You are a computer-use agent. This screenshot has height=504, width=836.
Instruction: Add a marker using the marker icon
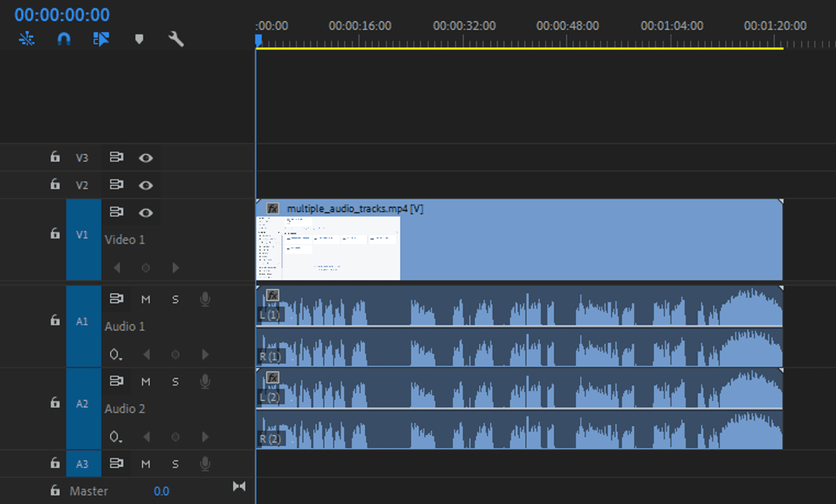[x=139, y=39]
